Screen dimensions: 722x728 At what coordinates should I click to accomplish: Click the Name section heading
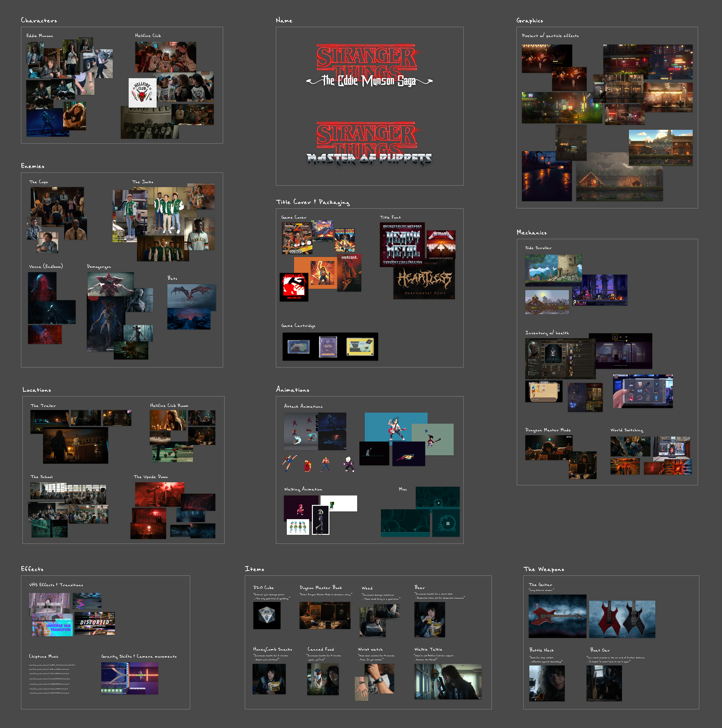(284, 20)
